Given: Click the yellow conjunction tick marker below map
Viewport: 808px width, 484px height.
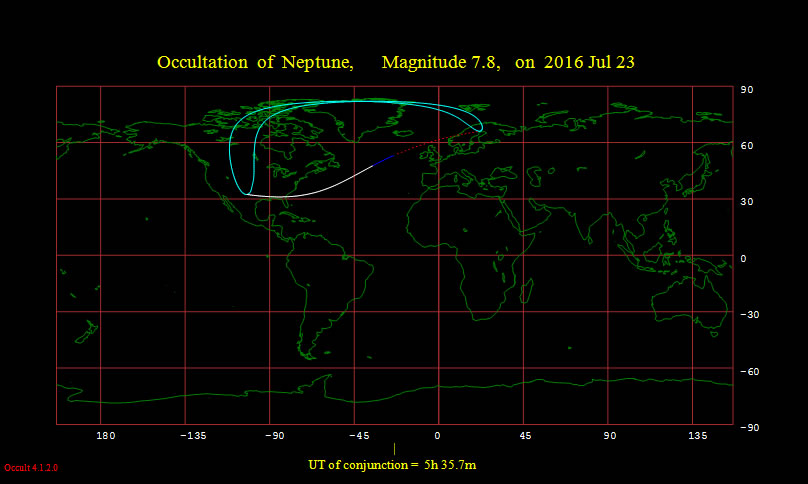Looking at the screenshot, I should tap(394, 448).
